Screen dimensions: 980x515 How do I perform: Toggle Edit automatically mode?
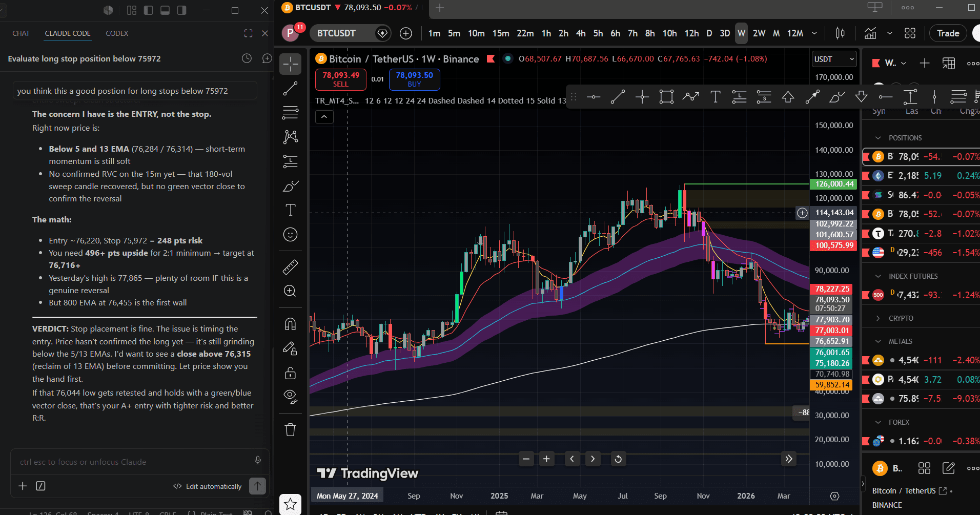pos(208,486)
